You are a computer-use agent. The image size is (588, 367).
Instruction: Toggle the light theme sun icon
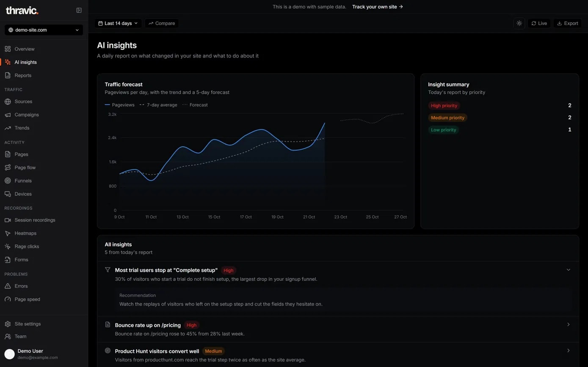(519, 23)
